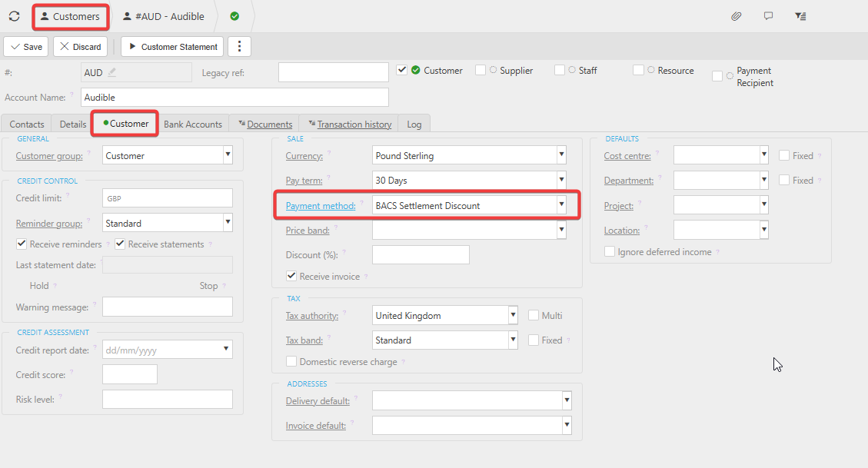The width and height of the screenshot is (868, 468).
Task: Go to the Customers breadcrumb
Action: pyautogui.click(x=70, y=17)
